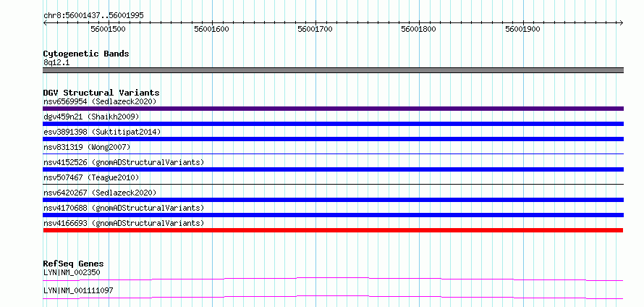Click variant label nsv4152526 (gnomADStructuralVariants)

click(x=124, y=162)
